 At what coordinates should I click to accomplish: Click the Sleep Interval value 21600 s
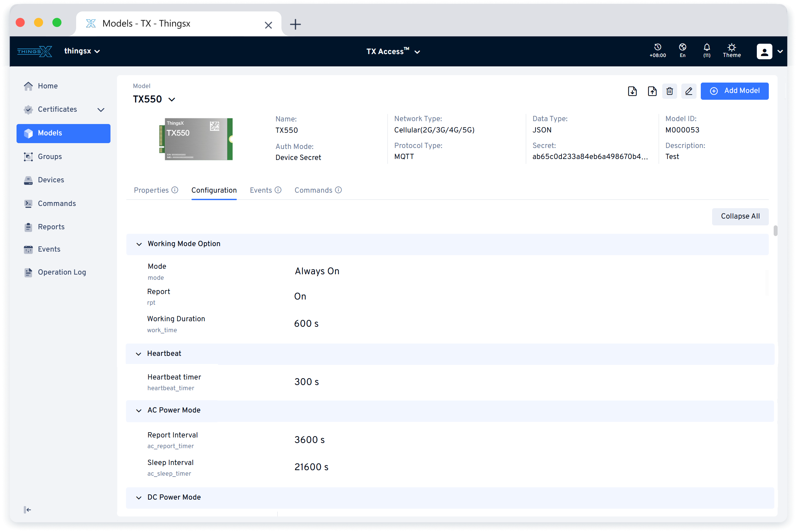tap(311, 467)
